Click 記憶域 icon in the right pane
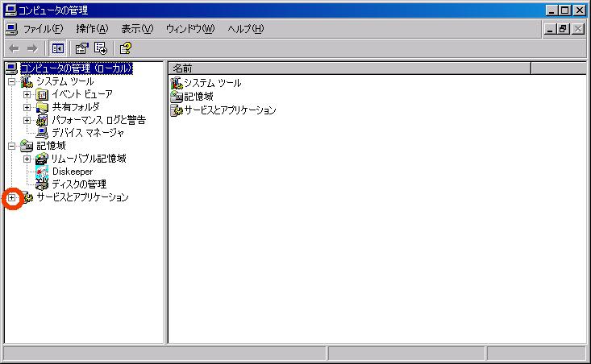The height and width of the screenshot is (364, 591). point(177,97)
